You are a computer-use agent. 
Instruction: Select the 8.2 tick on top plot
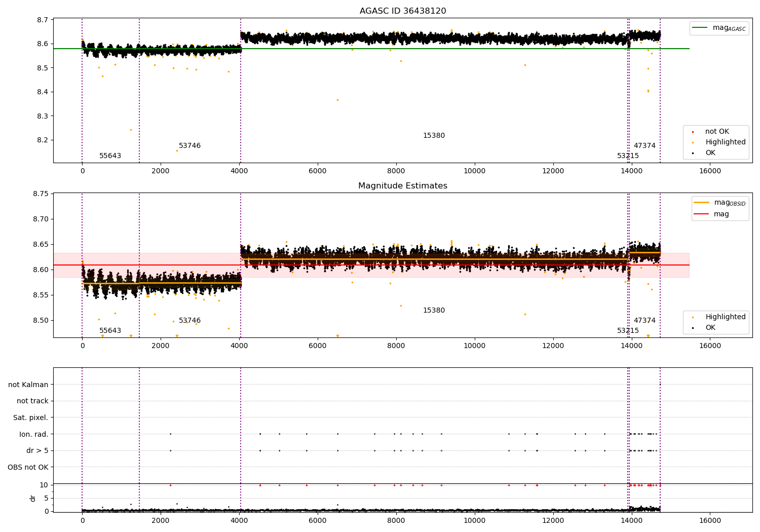click(43, 140)
